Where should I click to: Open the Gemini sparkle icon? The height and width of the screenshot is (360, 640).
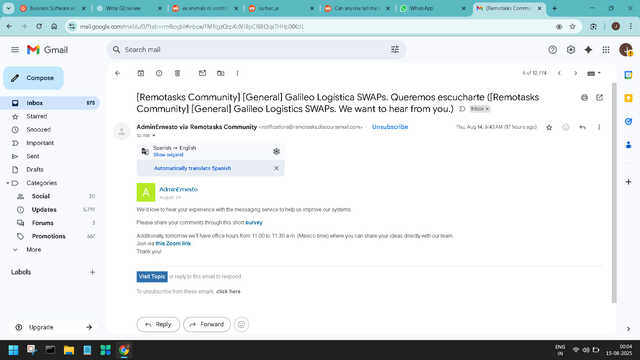tap(588, 50)
